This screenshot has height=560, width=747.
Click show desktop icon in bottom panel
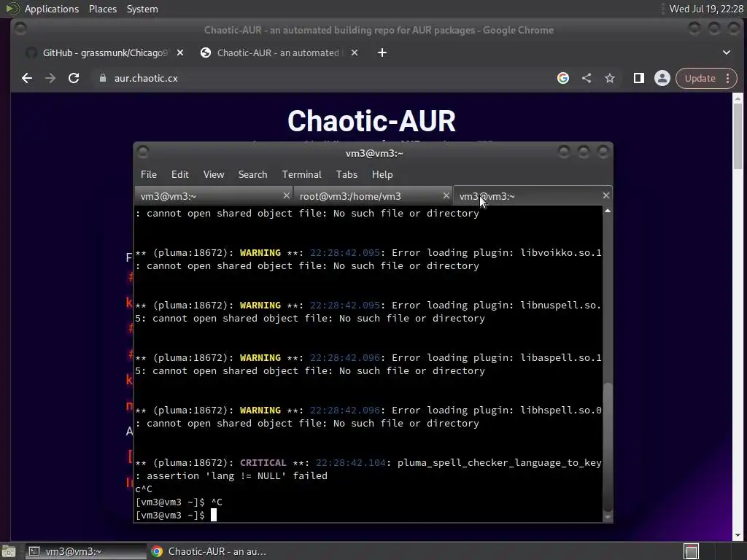tap(9, 551)
